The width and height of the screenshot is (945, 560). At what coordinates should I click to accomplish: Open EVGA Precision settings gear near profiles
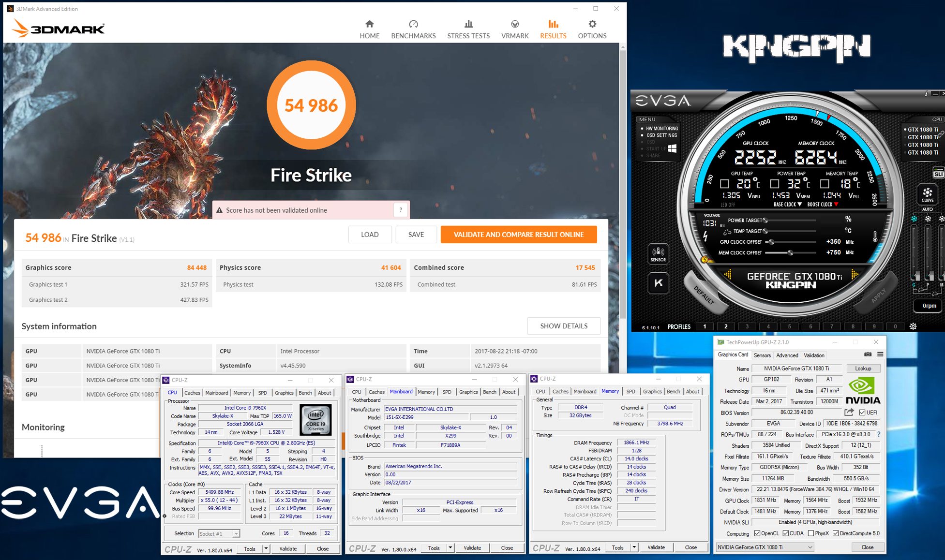(x=913, y=326)
